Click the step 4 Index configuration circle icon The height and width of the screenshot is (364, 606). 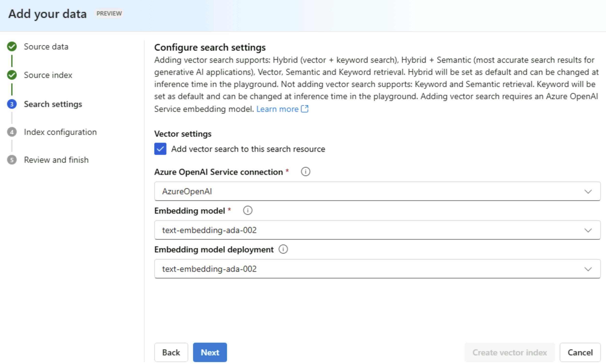coord(12,132)
